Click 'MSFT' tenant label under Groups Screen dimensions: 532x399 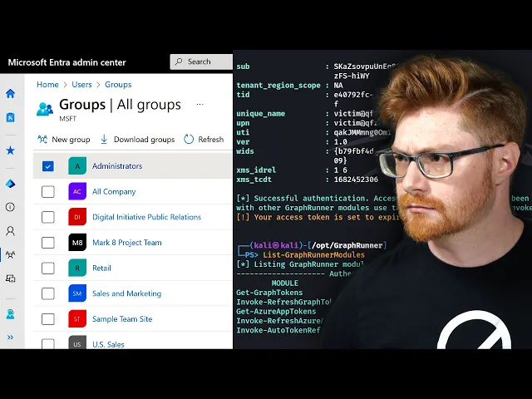coord(68,119)
